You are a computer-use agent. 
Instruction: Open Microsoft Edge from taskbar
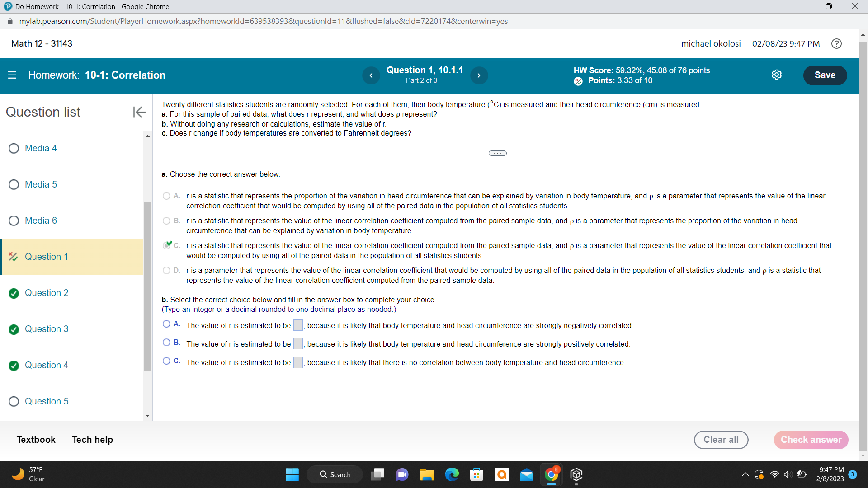pos(452,474)
